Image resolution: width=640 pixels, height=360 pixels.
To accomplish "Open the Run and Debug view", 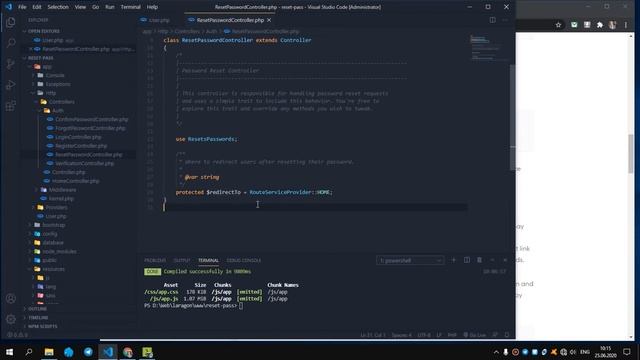I will [11, 85].
